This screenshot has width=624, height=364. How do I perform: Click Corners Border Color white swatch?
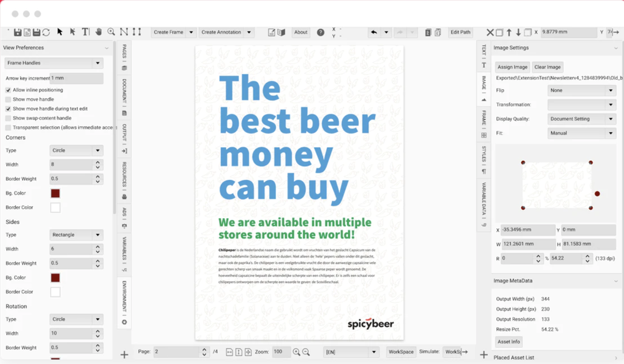click(x=56, y=208)
